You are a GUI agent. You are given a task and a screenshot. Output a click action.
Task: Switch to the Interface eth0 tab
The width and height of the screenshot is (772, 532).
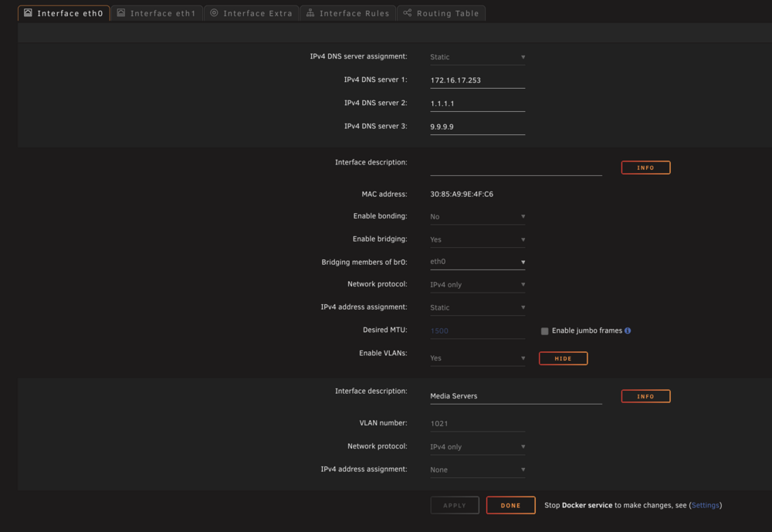point(64,13)
